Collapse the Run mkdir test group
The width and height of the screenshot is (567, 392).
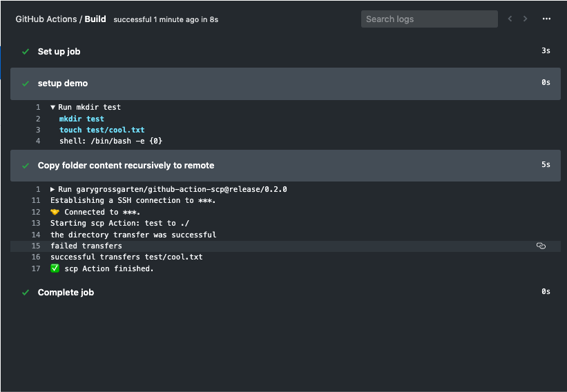52,107
